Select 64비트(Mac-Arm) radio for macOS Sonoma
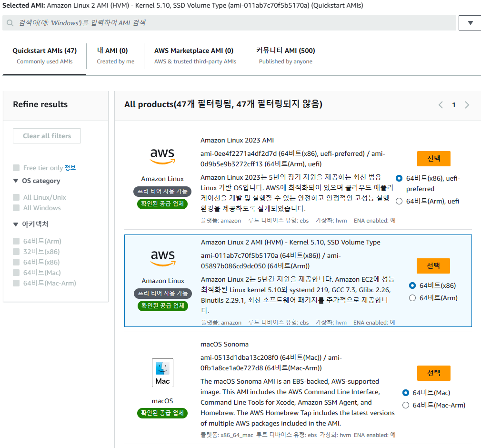The height and width of the screenshot is (448, 481). click(x=406, y=405)
